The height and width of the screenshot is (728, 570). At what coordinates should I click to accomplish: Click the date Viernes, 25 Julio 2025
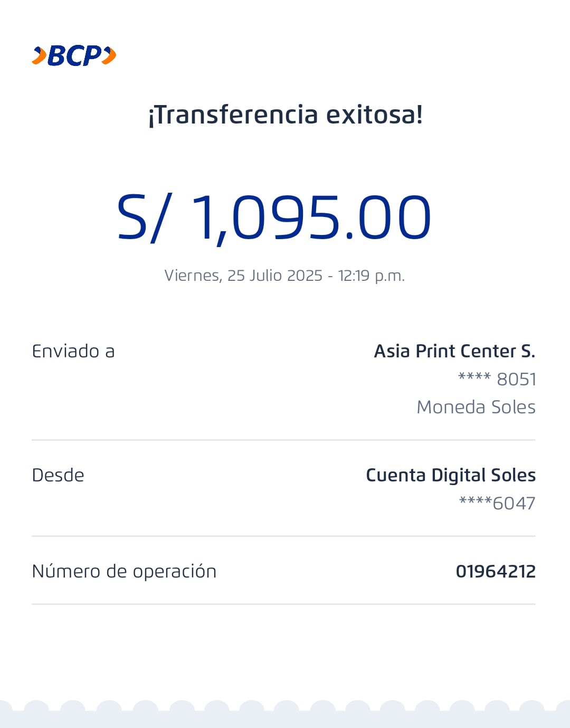point(243,276)
